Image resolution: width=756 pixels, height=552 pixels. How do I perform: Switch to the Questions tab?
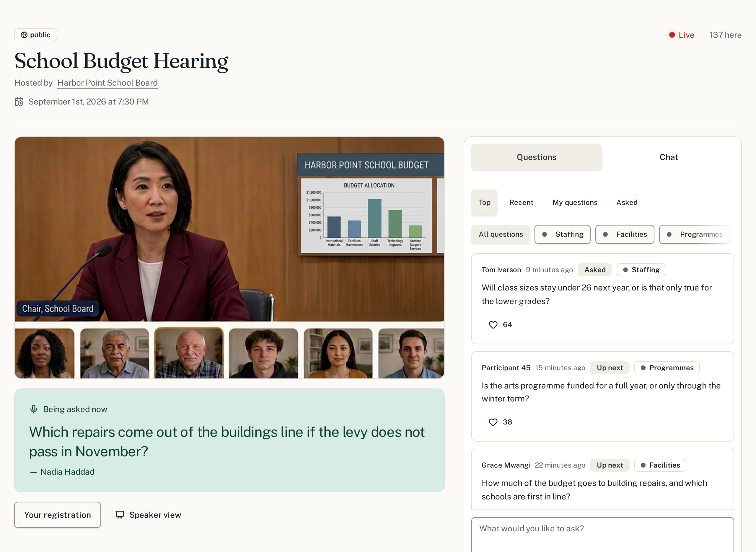click(x=536, y=157)
